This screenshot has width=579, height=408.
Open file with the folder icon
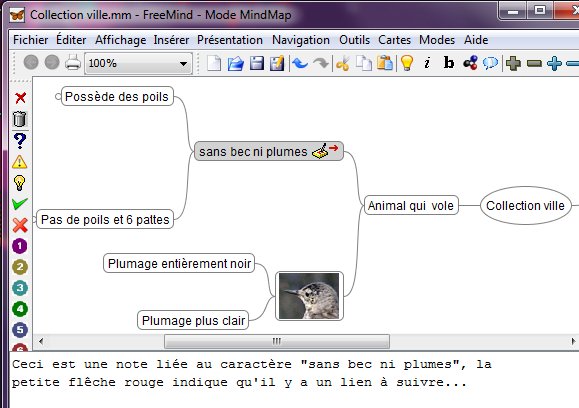tap(236, 63)
